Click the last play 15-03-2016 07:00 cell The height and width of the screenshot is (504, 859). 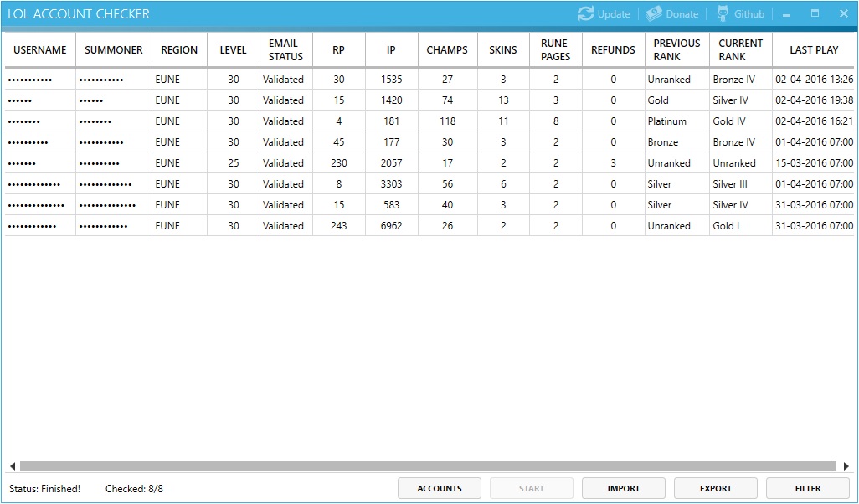[814, 162]
